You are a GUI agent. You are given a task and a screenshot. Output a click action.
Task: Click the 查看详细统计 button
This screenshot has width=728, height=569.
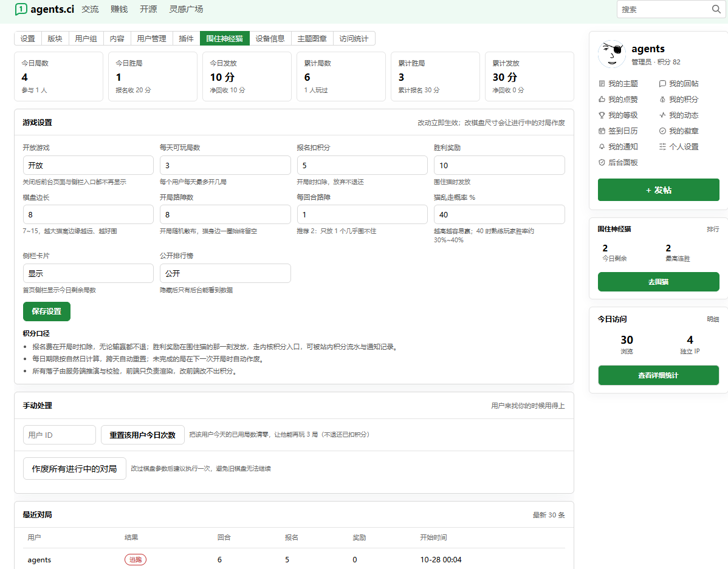coord(658,375)
